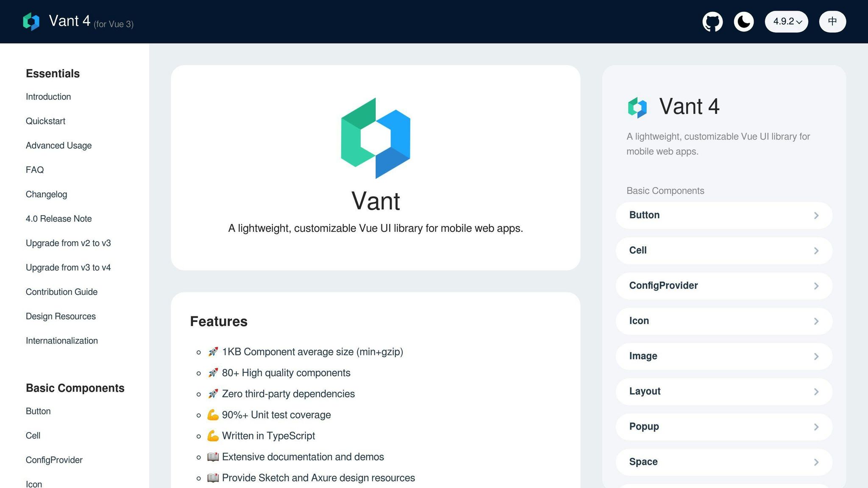Click the Basic Components sidebar heading
This screenshot has width=868, height=488.
click(75, 388)
